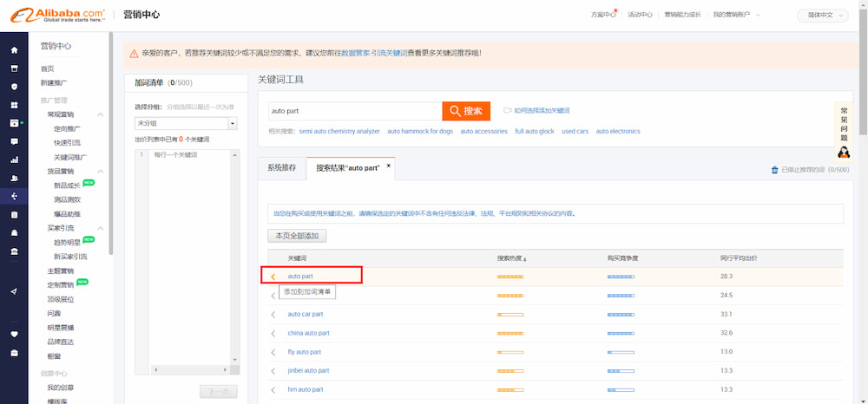This screenshot has height=404, width=868.
Task: Open the 如何选择添加关键词 help link
Action: [542, 110]
